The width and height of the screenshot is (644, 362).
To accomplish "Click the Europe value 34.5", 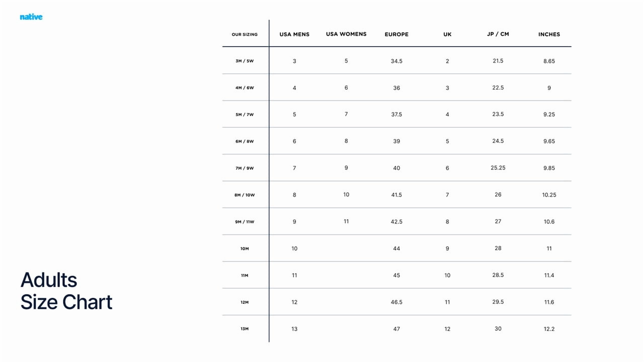I will pos(396,61).
